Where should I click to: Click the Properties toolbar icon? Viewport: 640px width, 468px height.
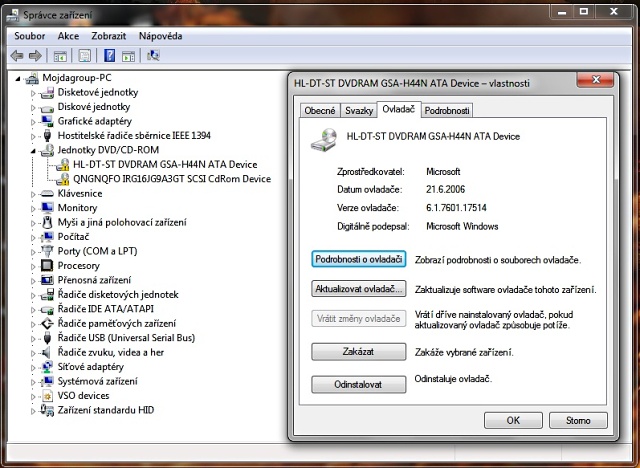click(x=84, y=56)
